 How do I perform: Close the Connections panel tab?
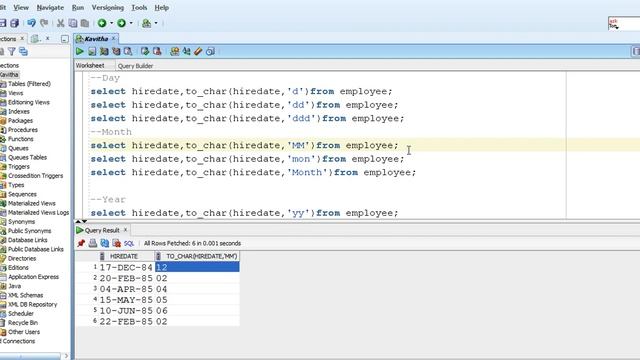[x=22, y=38]
